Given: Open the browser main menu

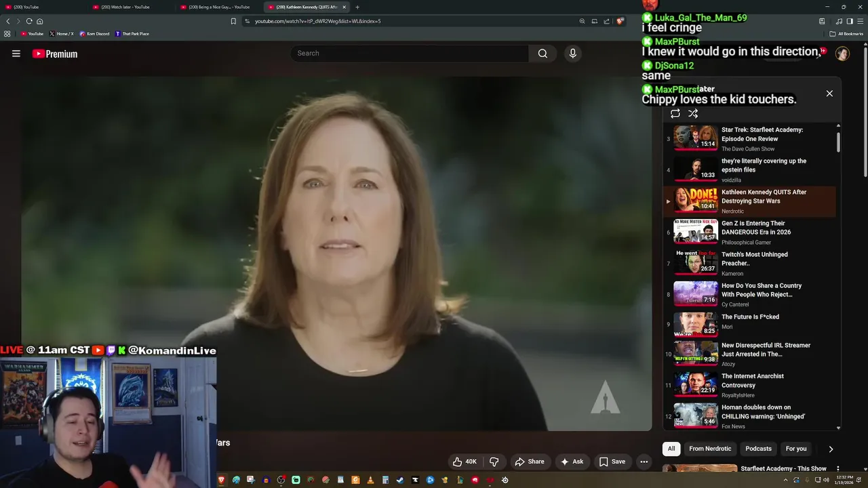Looking at the screenshot, I should point(860,21).
